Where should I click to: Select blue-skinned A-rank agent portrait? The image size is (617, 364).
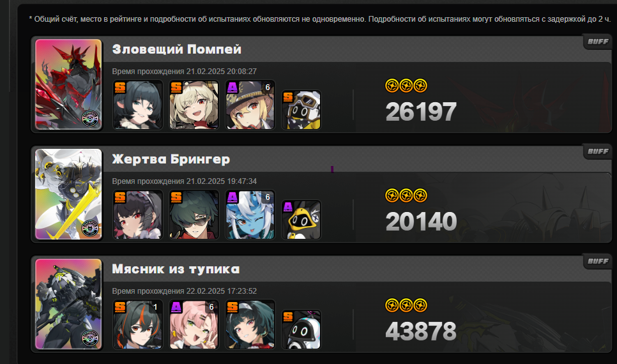pyautogui.click(x=250, y=215)
